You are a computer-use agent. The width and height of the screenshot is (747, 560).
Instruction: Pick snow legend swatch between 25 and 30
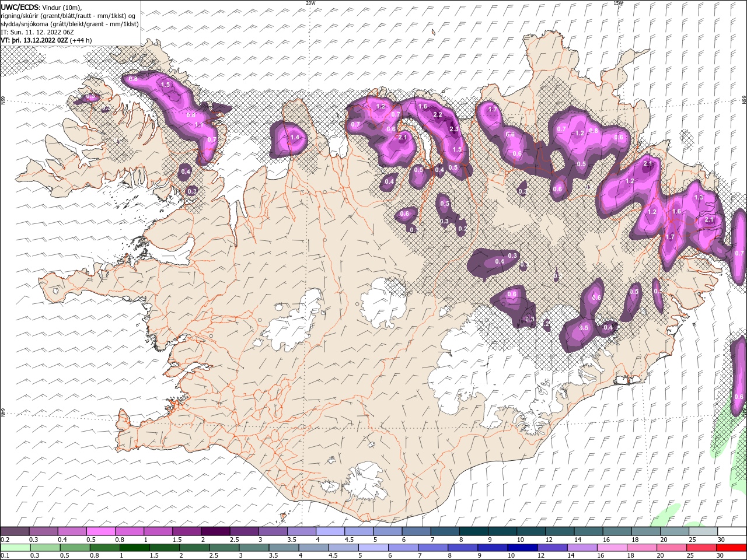tap(702, 531)
